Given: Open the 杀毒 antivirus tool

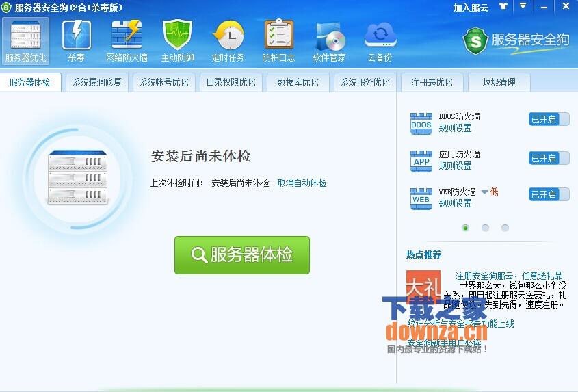Looking at the screenshot, I should [x=77, y=42].
